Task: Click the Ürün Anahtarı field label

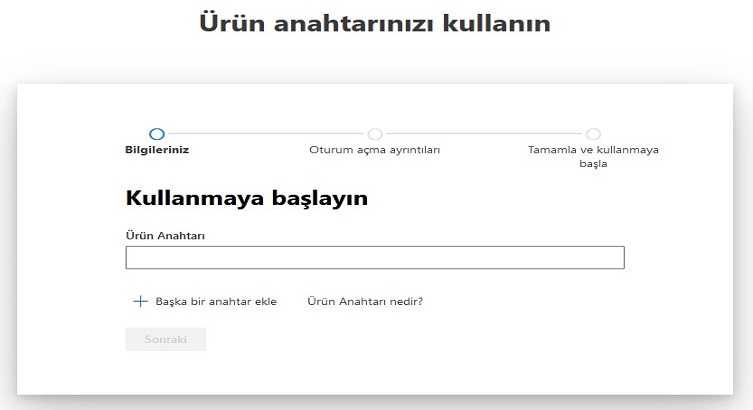Action: click(x=165, y=236)
